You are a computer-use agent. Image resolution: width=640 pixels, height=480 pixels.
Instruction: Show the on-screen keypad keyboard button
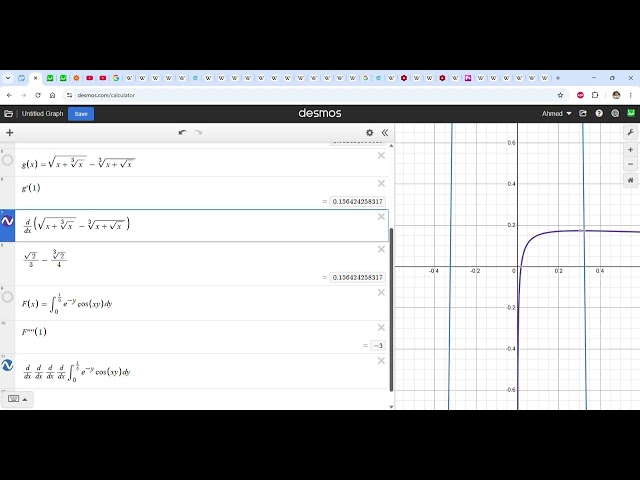13,399
